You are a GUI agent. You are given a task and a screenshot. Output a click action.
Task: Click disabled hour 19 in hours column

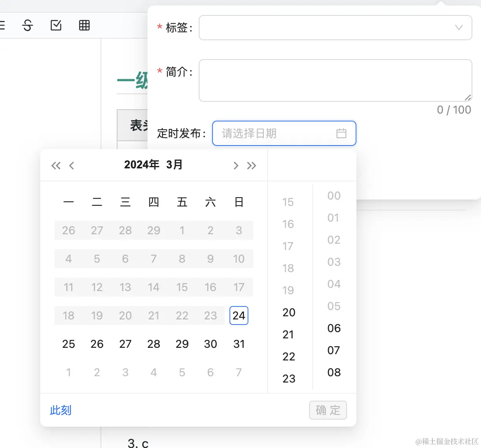pyautogui.click(x=289, y=290)
